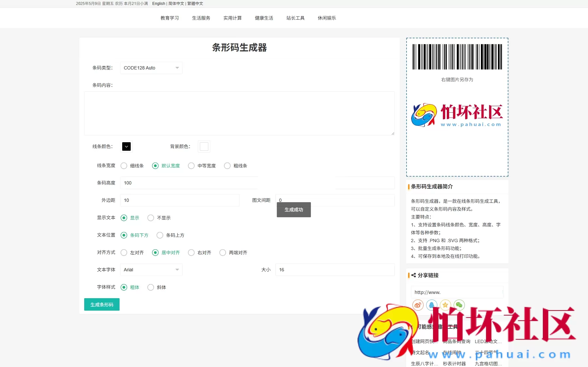Share via the WeChat icon
Screen dimensions: 588x367
point(459,305)
